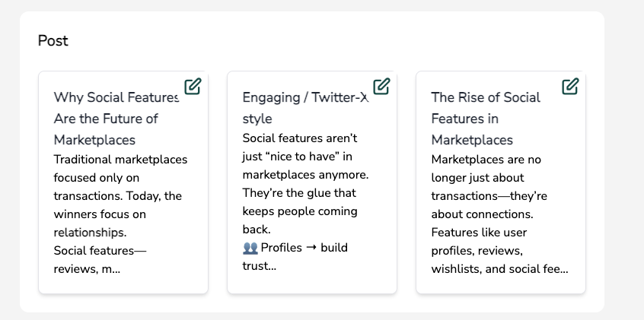Click edit icon on "Engaging / Twitter-X style" post
Image resolution: width=644 pixels, height=320 pixels.
(x=381, y=87)
